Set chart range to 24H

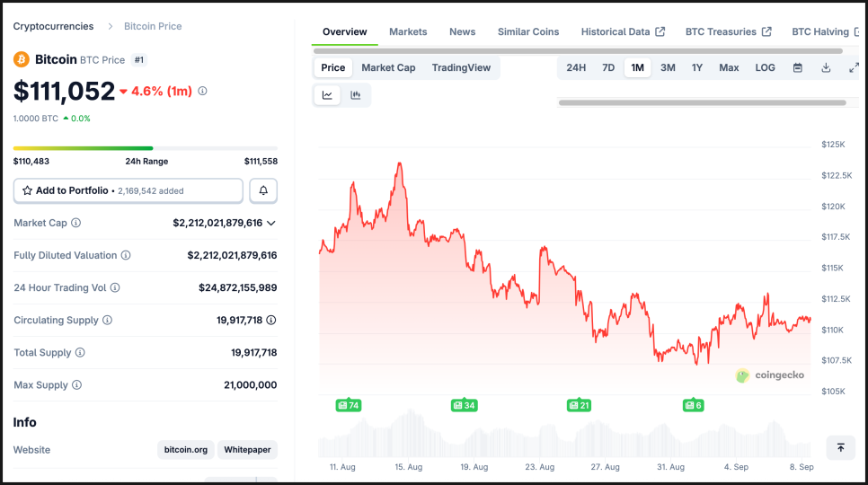(x=576, y=67)
